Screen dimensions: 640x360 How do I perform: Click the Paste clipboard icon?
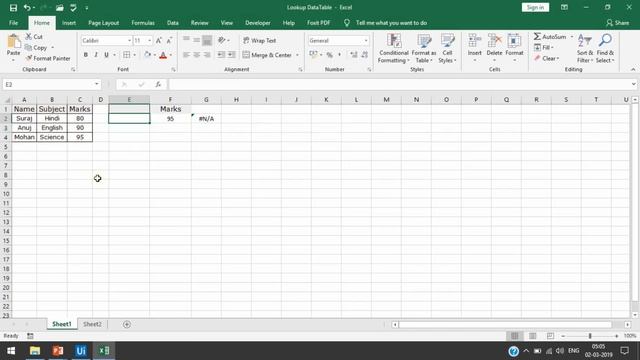[x=13, y=42]
